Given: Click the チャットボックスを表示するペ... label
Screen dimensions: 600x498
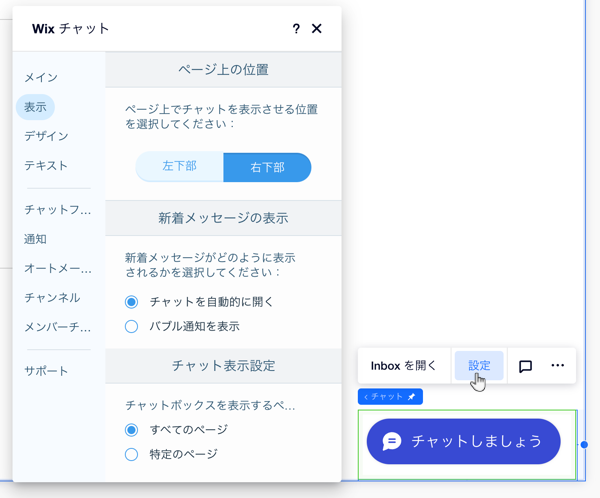Looking at the screenshot, I should click(x=210, y=405).
